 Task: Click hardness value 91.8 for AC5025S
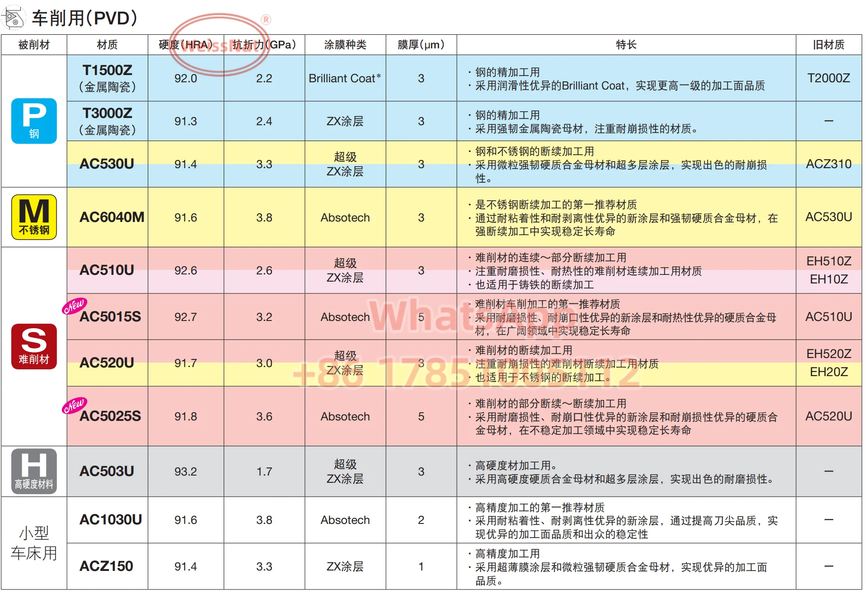186,416
